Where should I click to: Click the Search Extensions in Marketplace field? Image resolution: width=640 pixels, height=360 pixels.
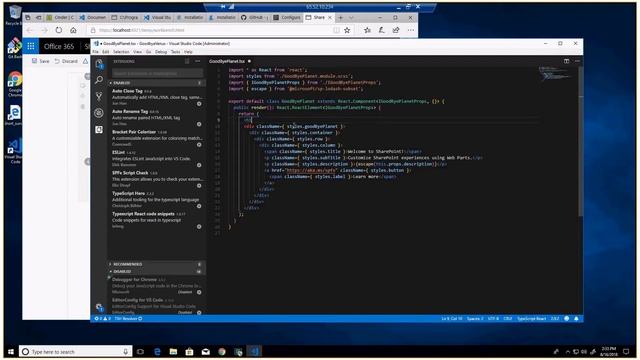point(158,73)
